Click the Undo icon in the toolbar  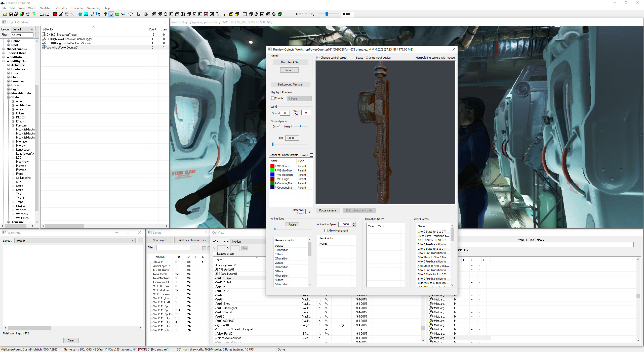42,14
